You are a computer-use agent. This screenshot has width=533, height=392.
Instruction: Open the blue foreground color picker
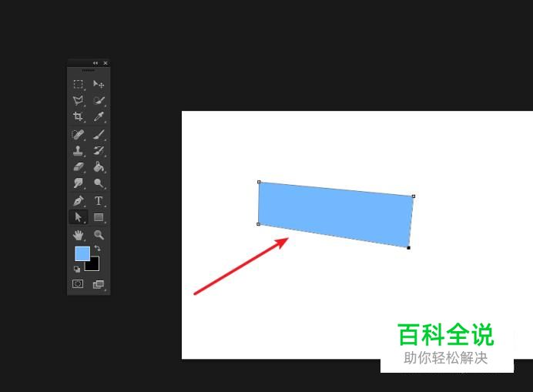click(82, 253)
